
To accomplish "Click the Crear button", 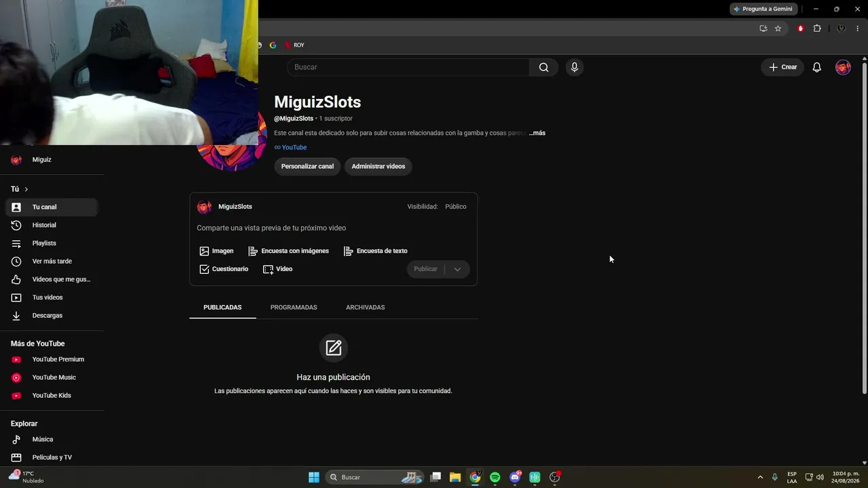I will click(x=783, y=67).
